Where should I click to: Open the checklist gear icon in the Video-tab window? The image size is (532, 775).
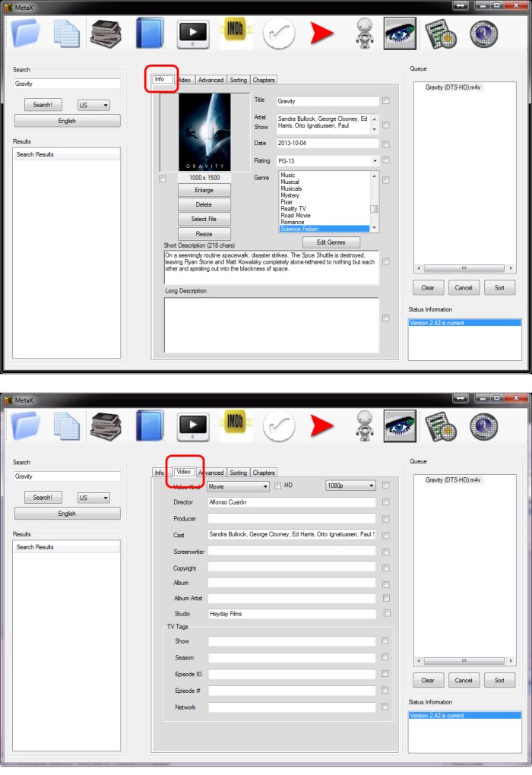[x=442, y=426]
